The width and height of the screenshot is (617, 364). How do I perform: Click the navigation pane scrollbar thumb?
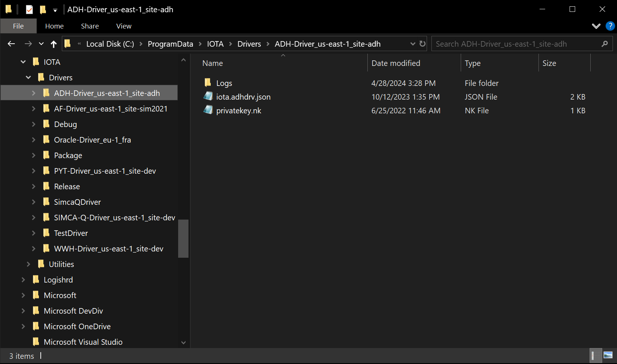tap(183, 238)
